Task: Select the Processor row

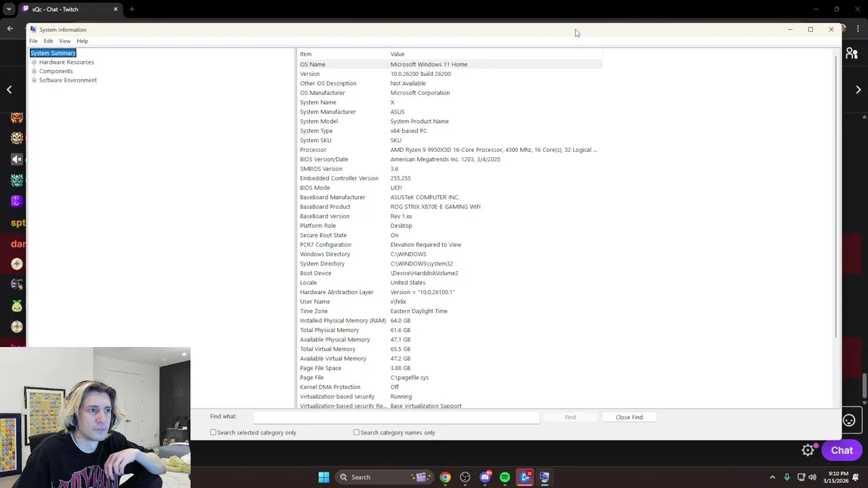Action: 450,150
